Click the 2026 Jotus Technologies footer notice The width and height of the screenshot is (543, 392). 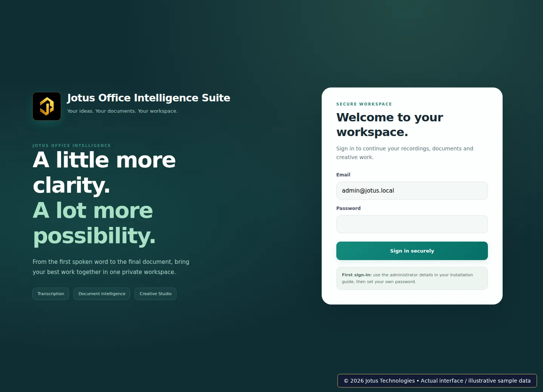tap(437, 381)
